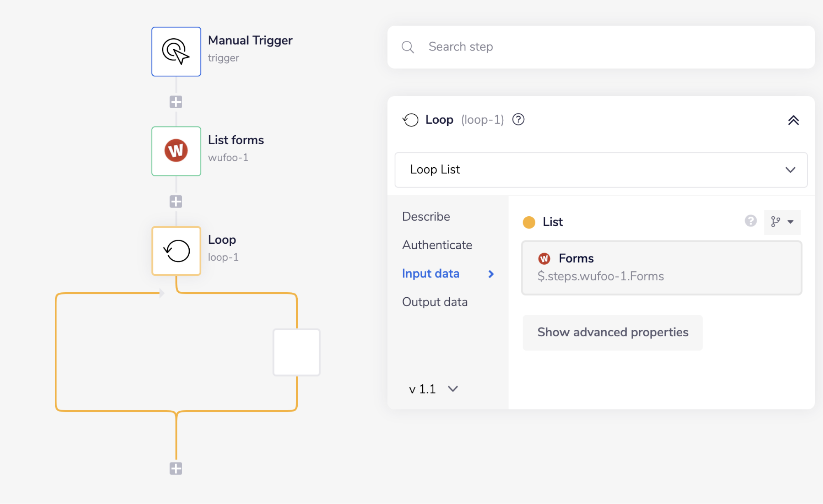Click the Forms $.steps.wufoo-1.Forms value field
823x504 pixels.
[661, 268]
